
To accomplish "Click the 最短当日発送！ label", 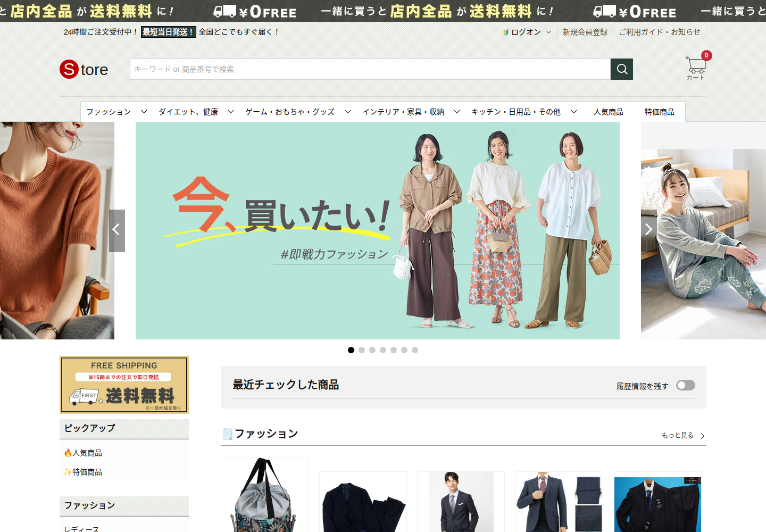I will [x=169, y=32].
